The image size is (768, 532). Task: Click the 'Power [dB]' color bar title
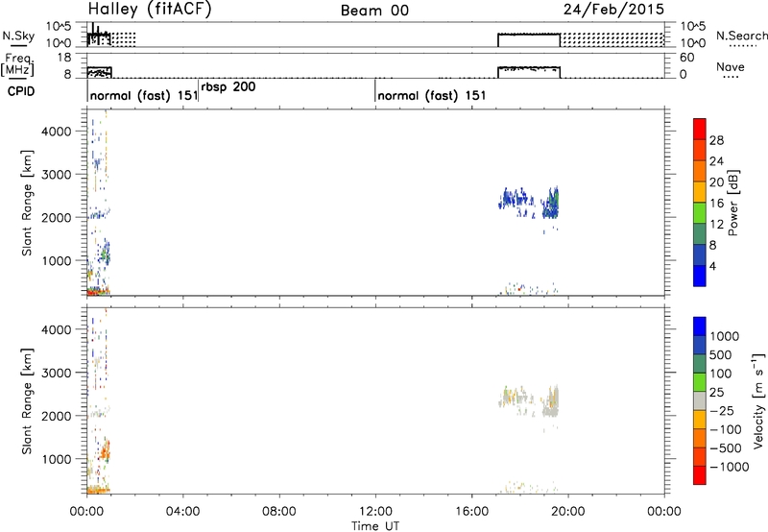732,203
